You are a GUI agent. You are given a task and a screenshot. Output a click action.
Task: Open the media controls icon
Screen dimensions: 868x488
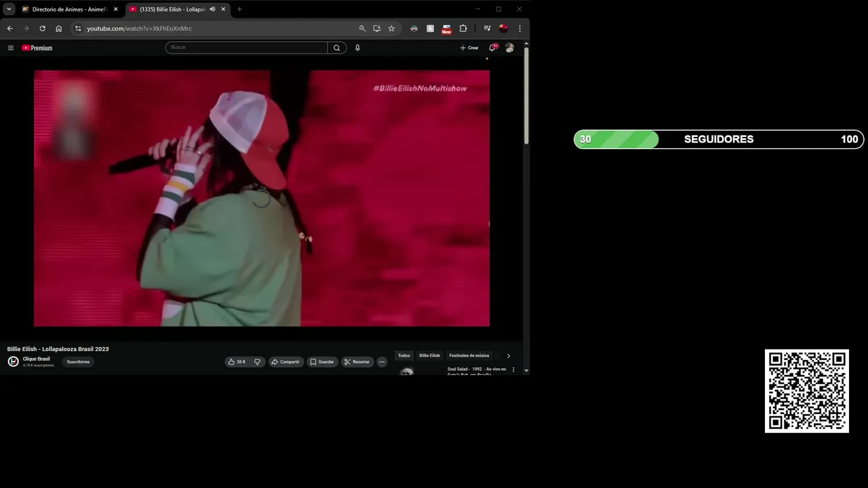tap(487, 28)
